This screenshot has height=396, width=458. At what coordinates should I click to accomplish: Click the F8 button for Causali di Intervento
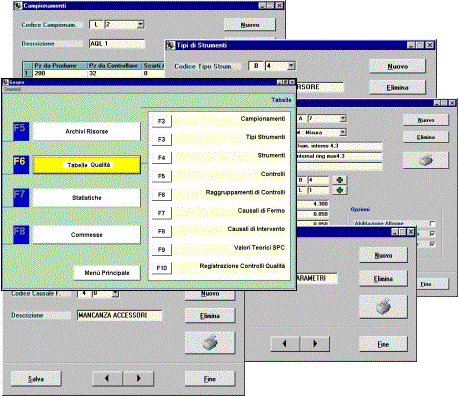(162, 231)
